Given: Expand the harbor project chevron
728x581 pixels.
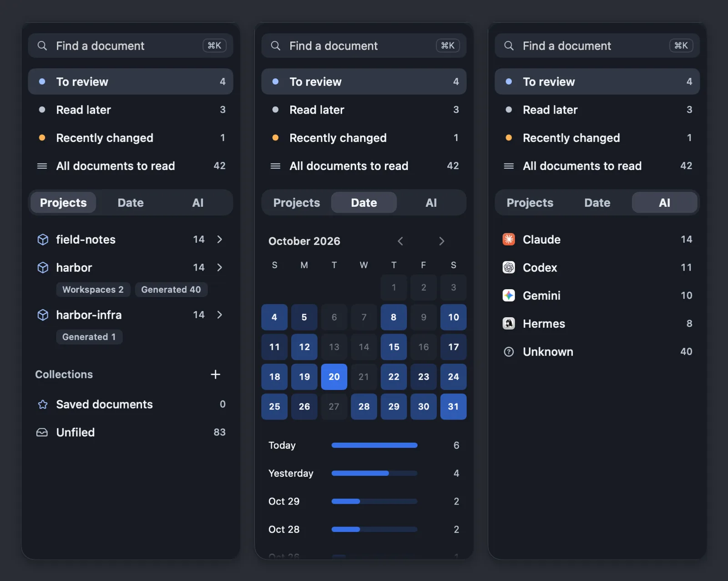Looking at the screenshot, I should 220,267.
